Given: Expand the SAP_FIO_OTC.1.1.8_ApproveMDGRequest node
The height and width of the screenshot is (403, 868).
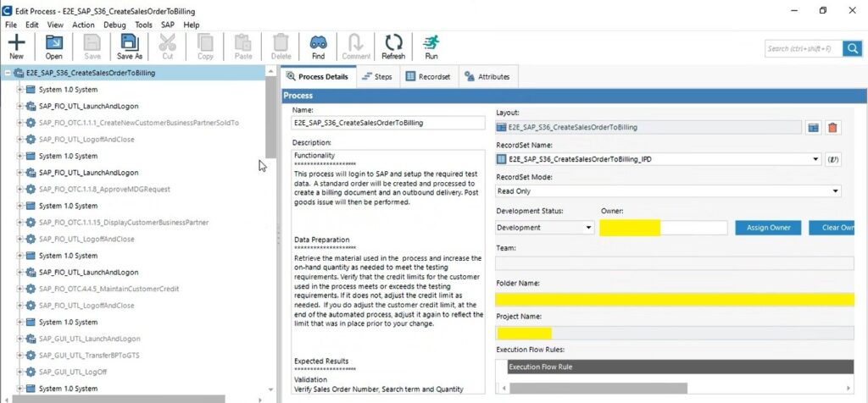Looking at the screenshot, I should (20, 189).
